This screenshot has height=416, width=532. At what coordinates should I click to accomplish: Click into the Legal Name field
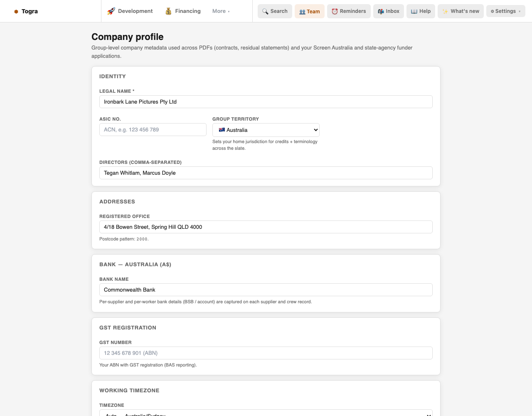click(x=266, y=102)
